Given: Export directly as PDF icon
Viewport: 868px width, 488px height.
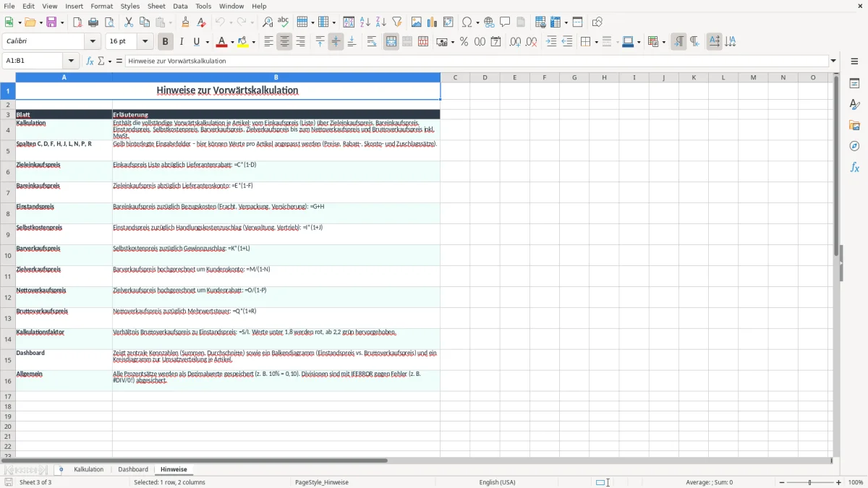Looking at the screenshot, I should pos(77,22).
